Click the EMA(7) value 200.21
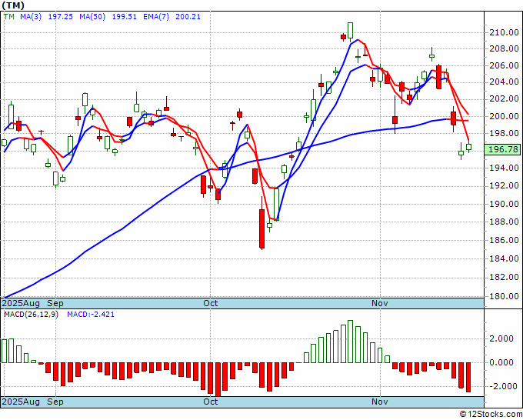Viewport: 523px width, 420px height. [188, 17]
